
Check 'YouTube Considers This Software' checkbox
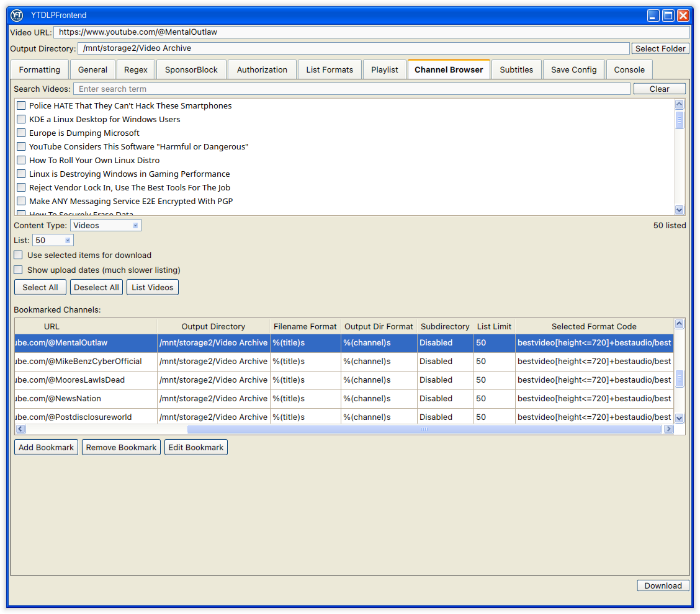(21, 146)
